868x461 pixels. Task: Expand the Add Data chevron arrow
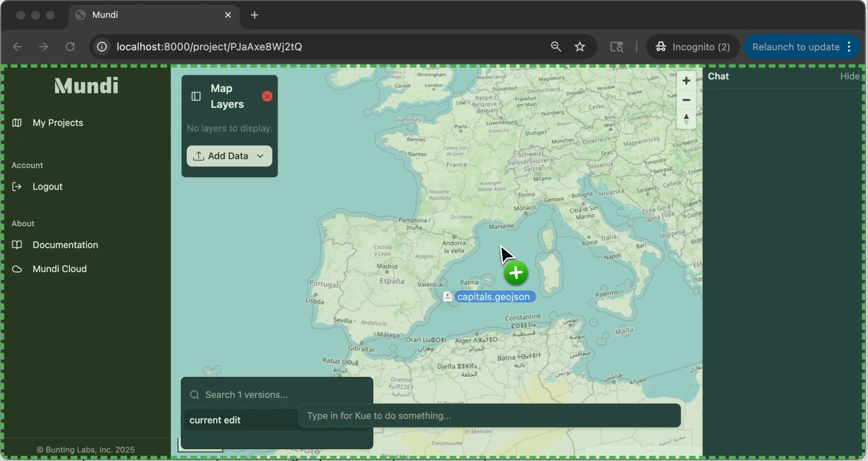coord(260,156)
